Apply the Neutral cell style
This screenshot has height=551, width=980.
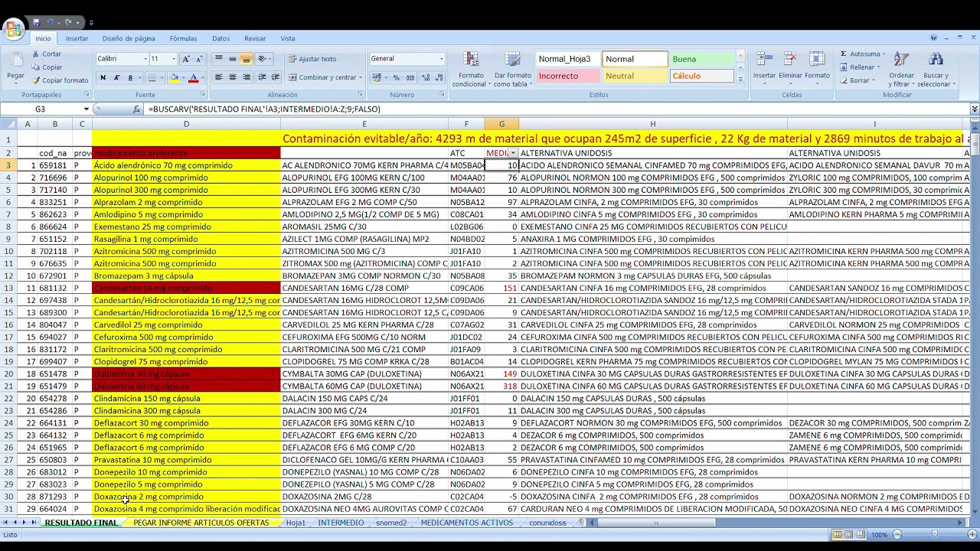[x=635, y=76]
